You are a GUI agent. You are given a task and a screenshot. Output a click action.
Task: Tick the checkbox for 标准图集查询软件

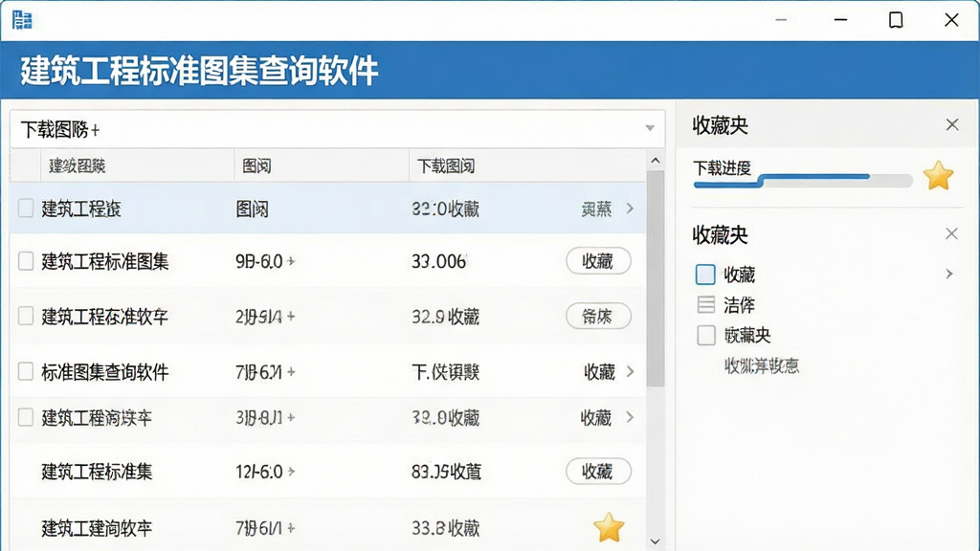click(26, 372)
